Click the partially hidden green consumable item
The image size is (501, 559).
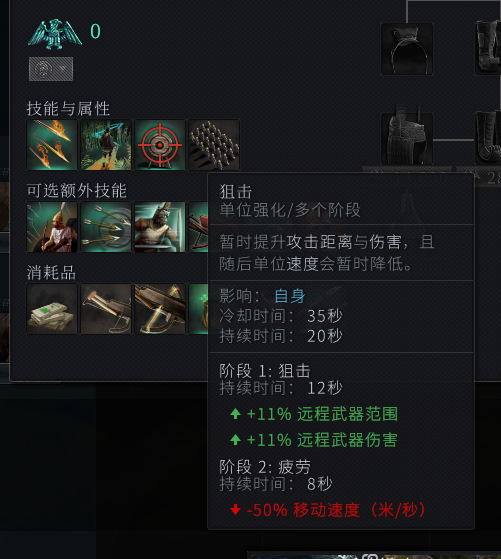point(198,309)
